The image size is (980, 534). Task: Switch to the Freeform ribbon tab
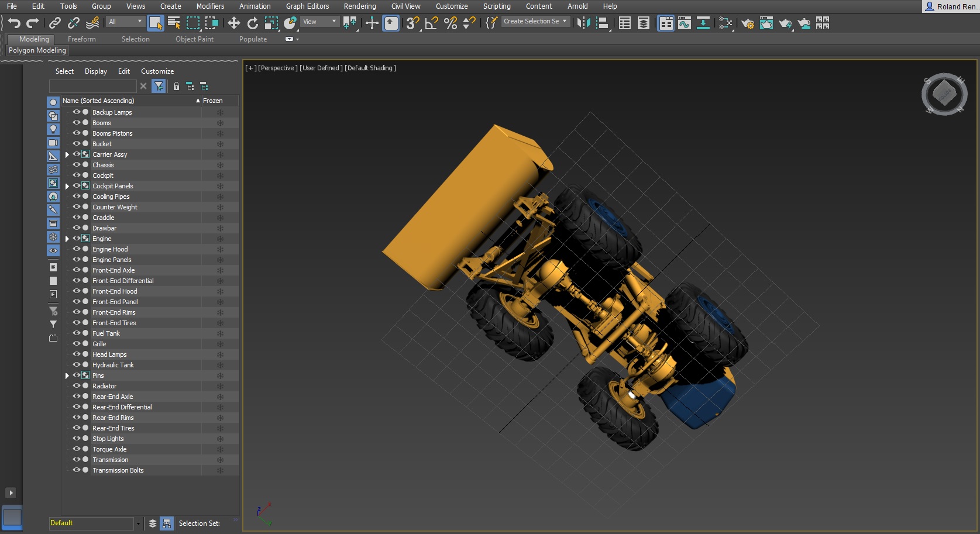(81, 39)
